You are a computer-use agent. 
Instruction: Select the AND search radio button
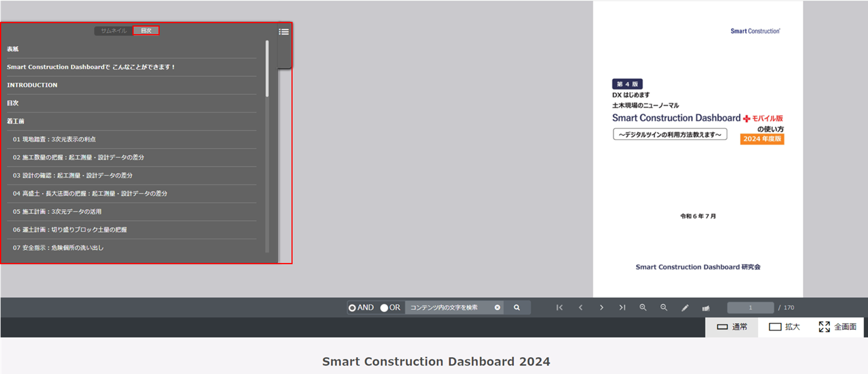coord(352,308)
